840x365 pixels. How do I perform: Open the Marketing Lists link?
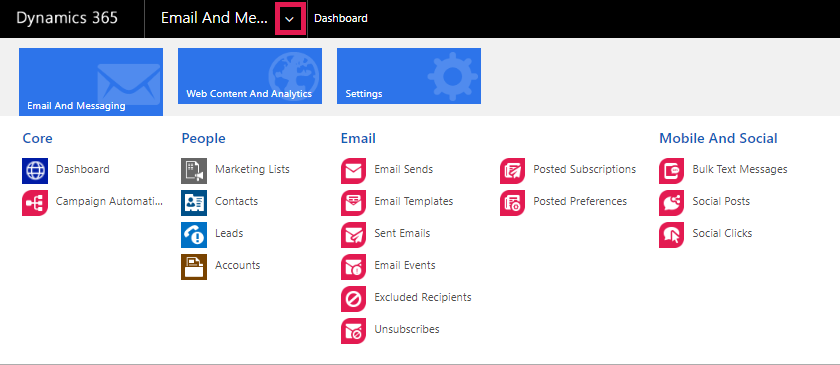pos(252,169)
